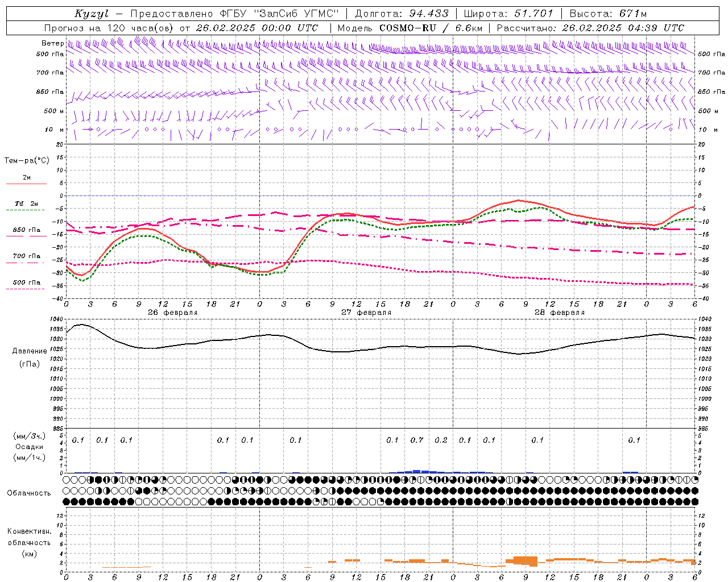Click the station name Kyzyl in header
Screen dimensions: 728x582
[x=92, y=14]
